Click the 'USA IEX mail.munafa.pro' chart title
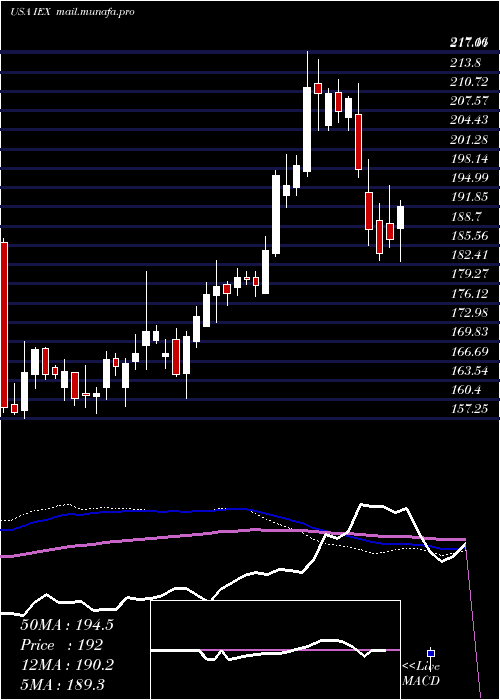 point(72,12)
